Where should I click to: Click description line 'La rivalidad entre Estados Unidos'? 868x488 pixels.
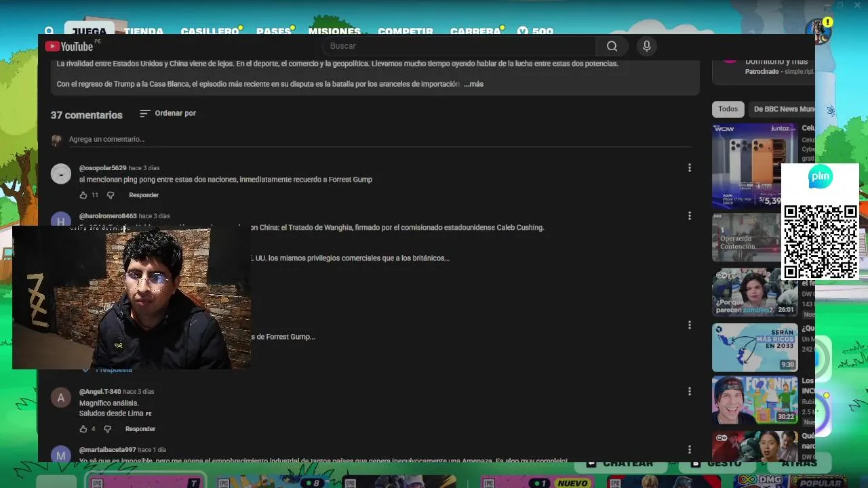click(337, 64)
